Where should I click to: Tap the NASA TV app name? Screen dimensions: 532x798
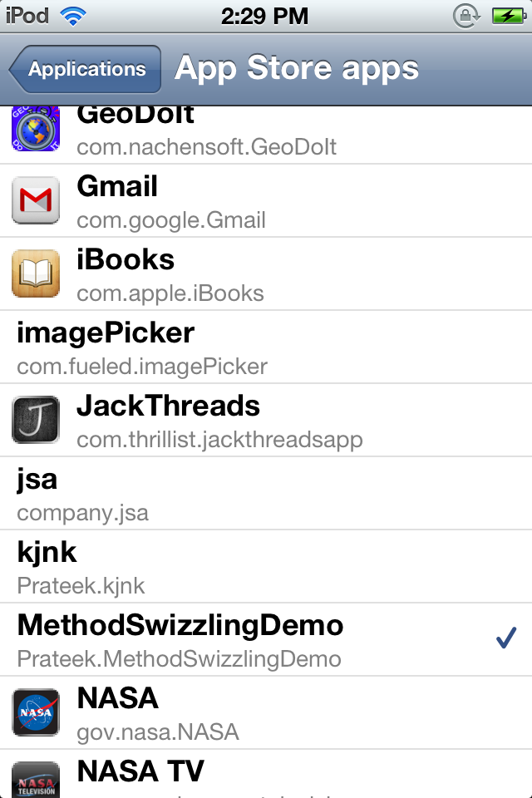(x=140, y=771)
